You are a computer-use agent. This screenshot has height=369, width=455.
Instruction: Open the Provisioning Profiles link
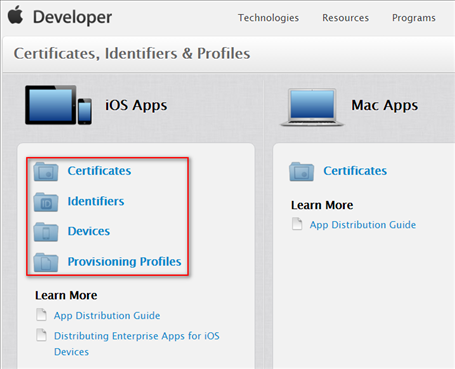coord(124,262)
